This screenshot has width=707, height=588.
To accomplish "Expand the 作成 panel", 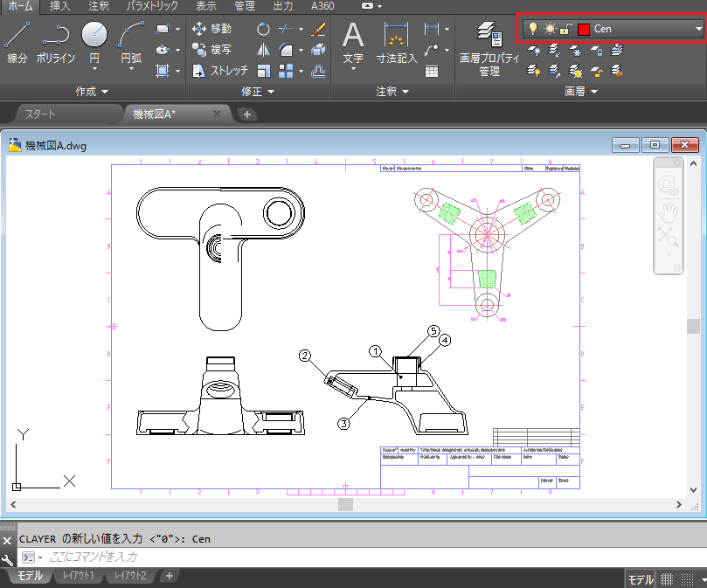I will click(x=92, y=92).
